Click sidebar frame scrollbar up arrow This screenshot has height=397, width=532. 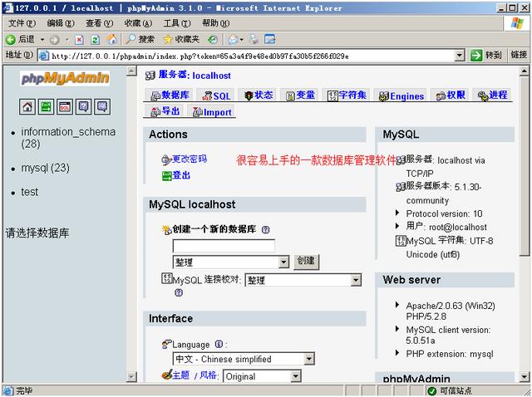point(131,71)
